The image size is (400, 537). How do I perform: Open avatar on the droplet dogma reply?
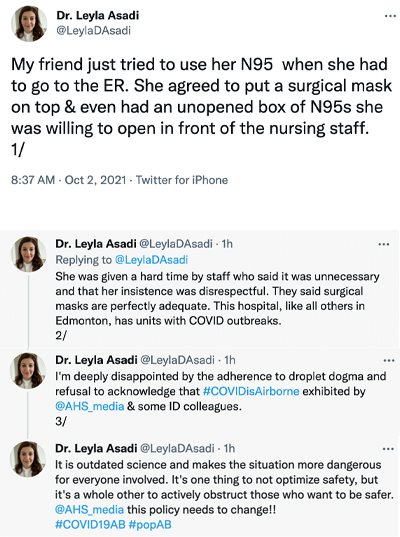[x=28, y=371]
